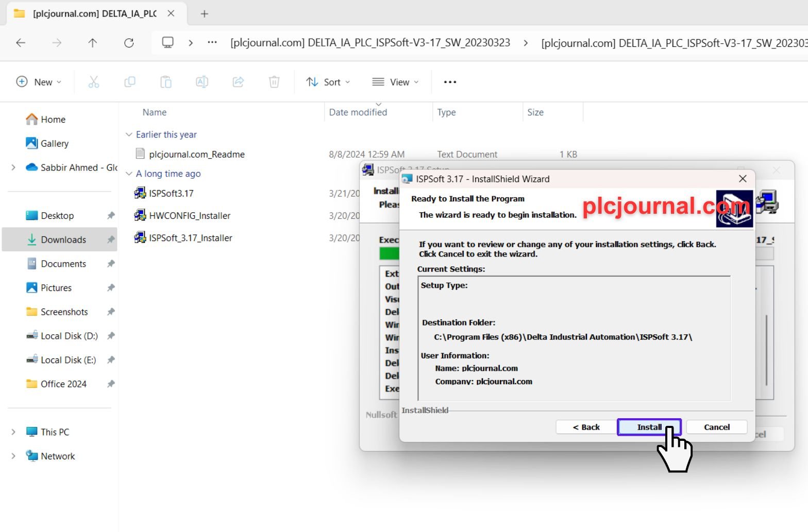Select the ISPSoft3.17 installer file
This screenshot has height=532, width=808.
pyautogui.click(x=171, y=193)
